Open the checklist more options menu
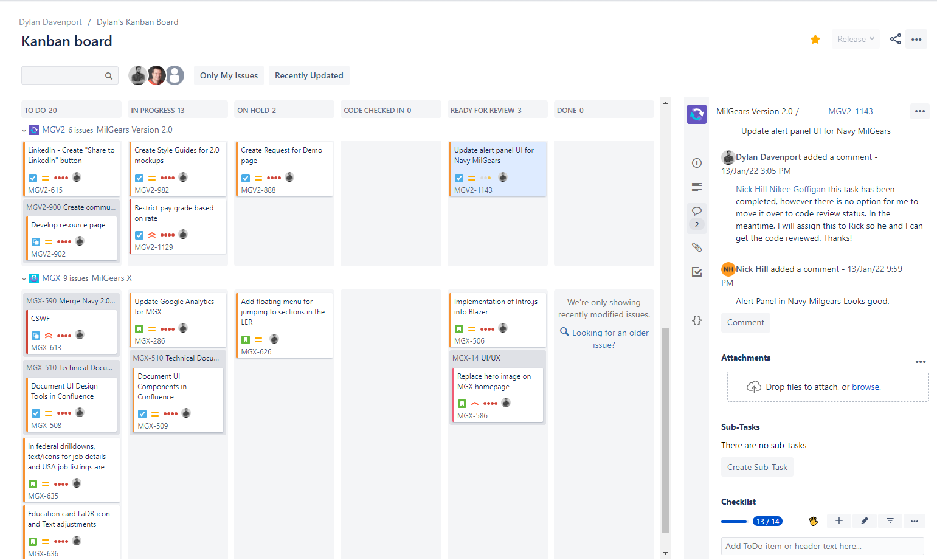Viewport: 937px width, 560px height. tap(915, 521)
